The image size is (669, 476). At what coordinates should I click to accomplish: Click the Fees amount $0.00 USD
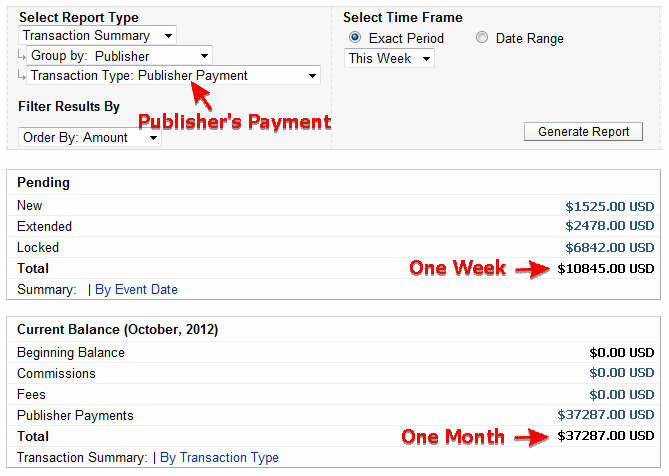pos(622,395)
